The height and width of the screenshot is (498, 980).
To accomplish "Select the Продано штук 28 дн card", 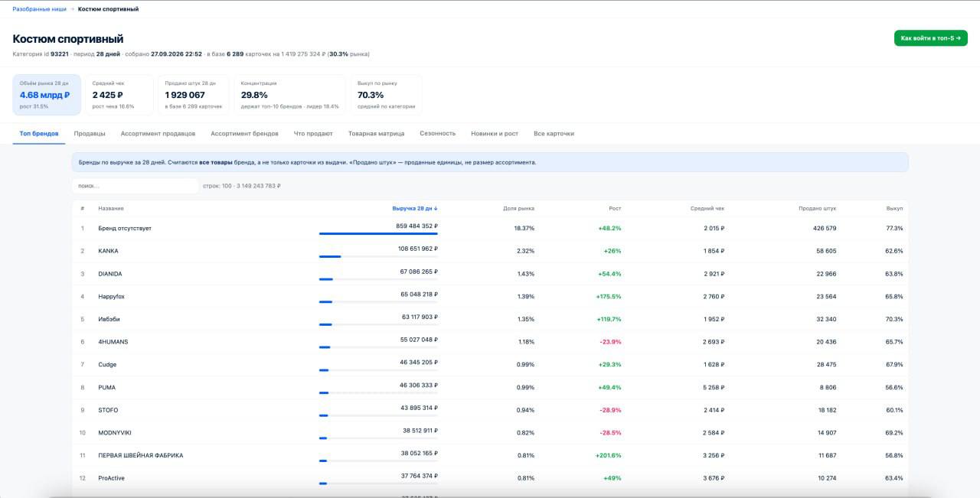I will click(194, 95).
